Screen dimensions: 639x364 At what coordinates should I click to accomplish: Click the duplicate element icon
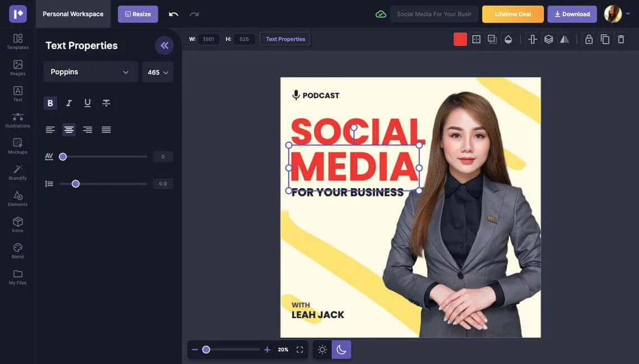(605, 39)
